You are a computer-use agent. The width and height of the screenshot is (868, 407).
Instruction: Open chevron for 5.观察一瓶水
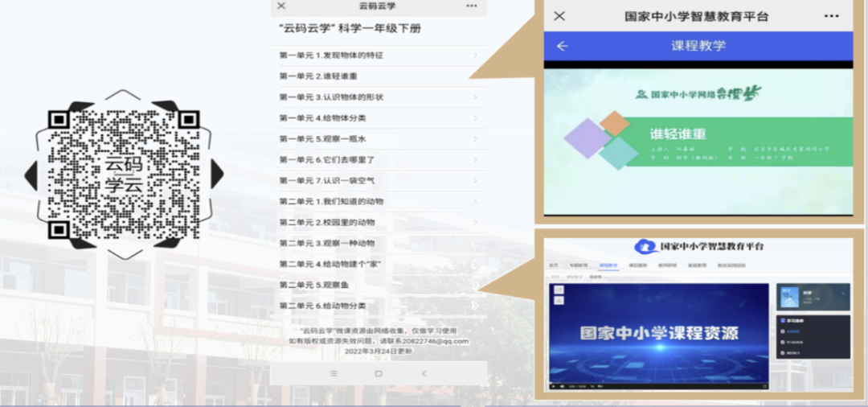[x=475, y=139]
